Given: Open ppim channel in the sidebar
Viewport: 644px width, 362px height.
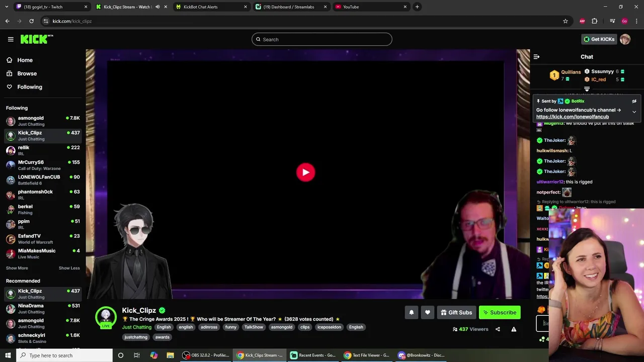Looking at the screenshot, I should coord(43,224).
